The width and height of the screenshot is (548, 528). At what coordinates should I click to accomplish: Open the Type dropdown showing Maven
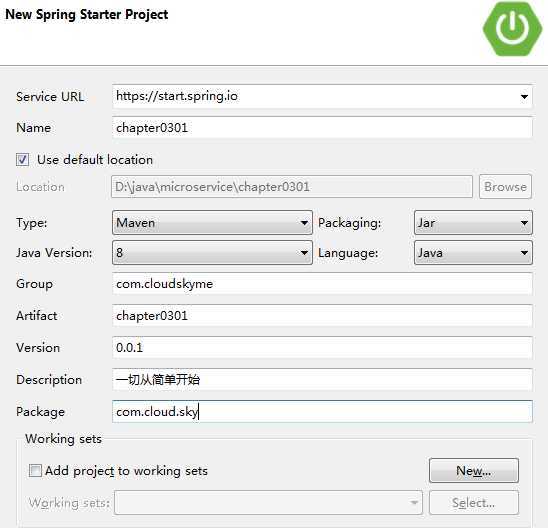(212, 223)
